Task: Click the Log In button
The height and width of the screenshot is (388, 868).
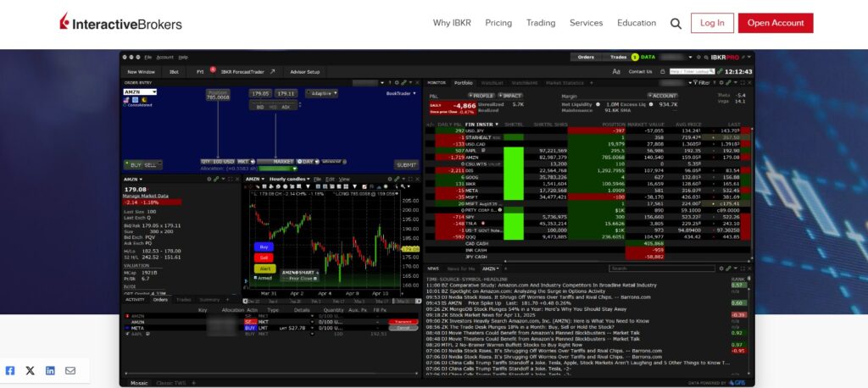Action: point(712,23)
